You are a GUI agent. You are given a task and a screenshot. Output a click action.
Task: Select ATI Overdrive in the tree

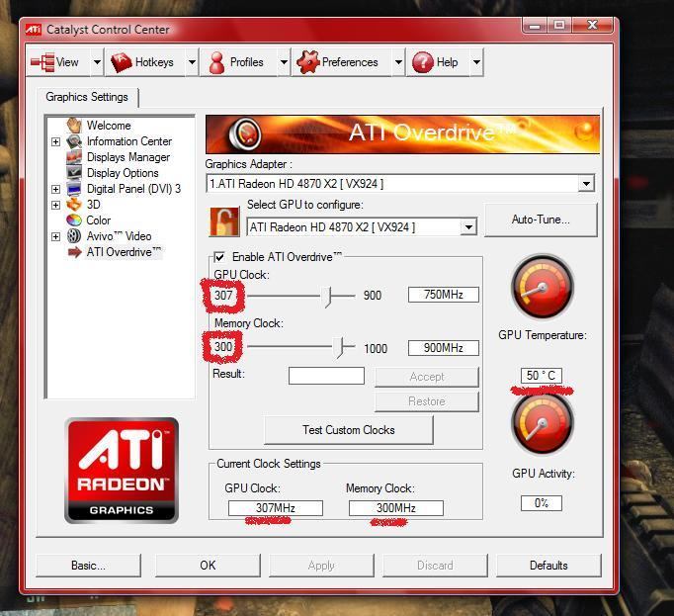point(124,252)
